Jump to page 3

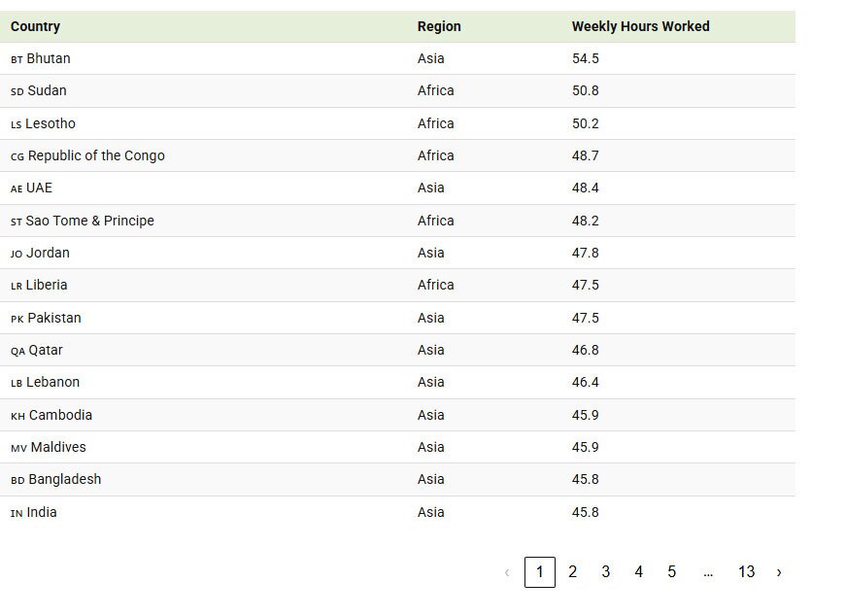(x=605, y=572)
